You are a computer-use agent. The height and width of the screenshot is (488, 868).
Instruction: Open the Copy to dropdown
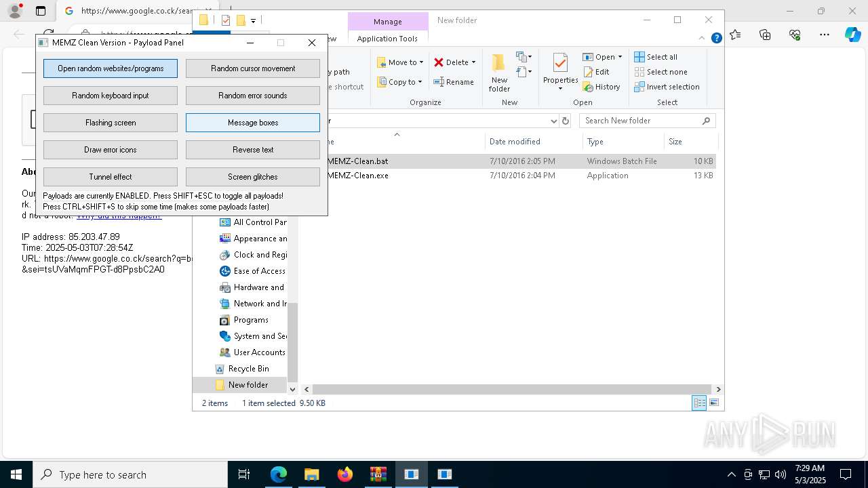point(400,82)
